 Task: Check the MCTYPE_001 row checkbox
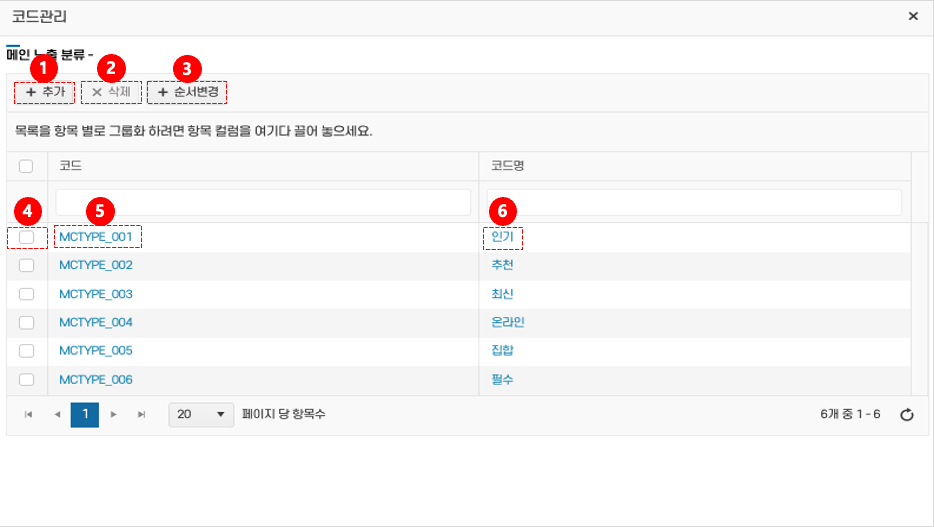coord(27,237)
